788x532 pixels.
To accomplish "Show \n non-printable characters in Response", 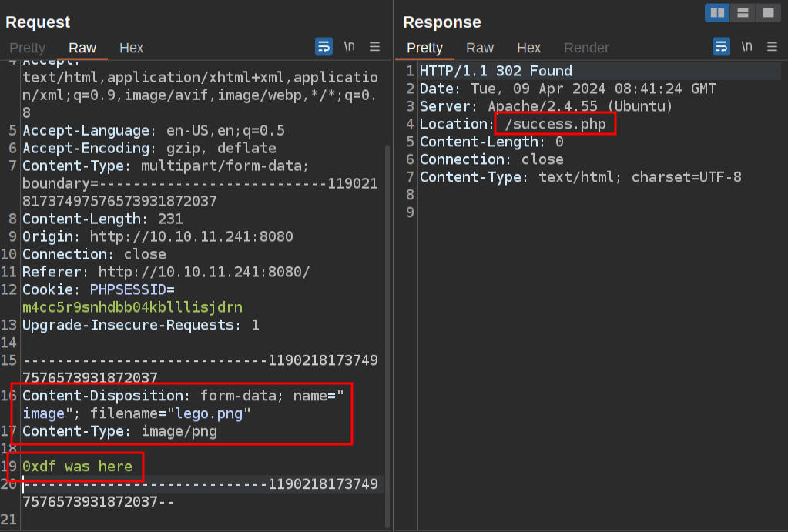I will [x=746, y=47].
